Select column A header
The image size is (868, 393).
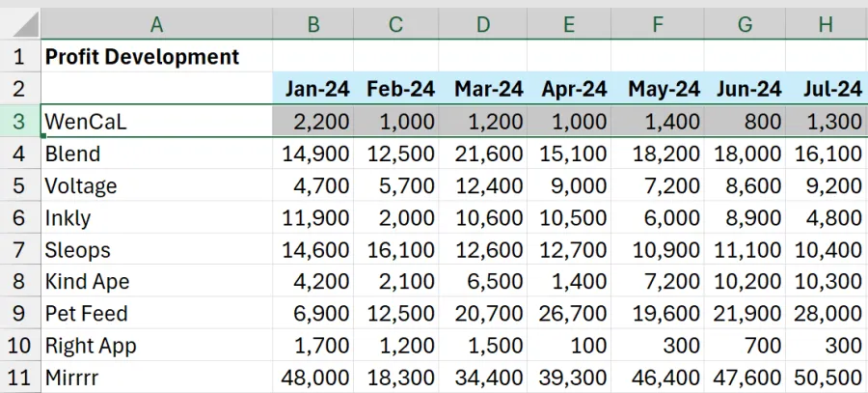click(x=156, y=24)
